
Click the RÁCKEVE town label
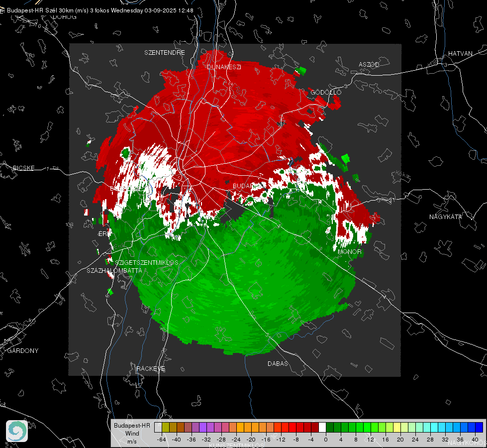tap(151, 369)
